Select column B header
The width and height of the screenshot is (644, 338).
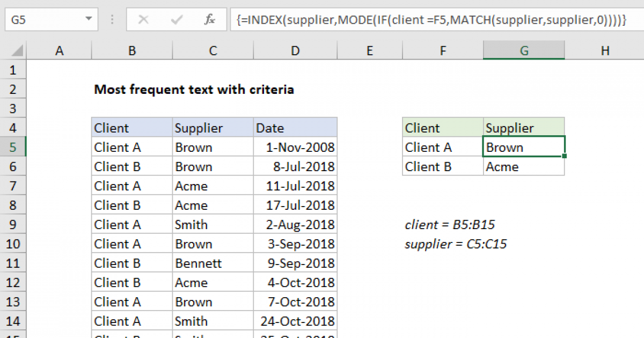click(x=131, y=50)
